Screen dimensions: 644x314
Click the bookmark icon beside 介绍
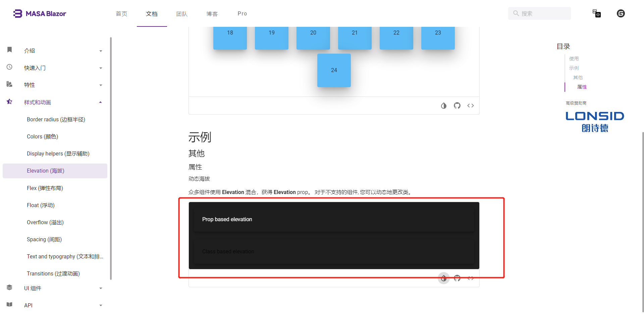click(9, 50)
